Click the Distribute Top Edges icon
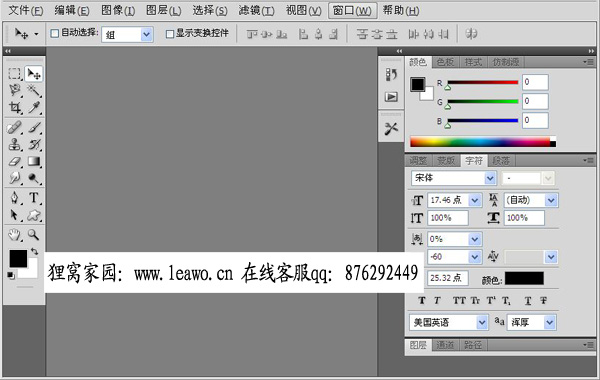This screenshot has height=380, width=600. click(362, 34)
